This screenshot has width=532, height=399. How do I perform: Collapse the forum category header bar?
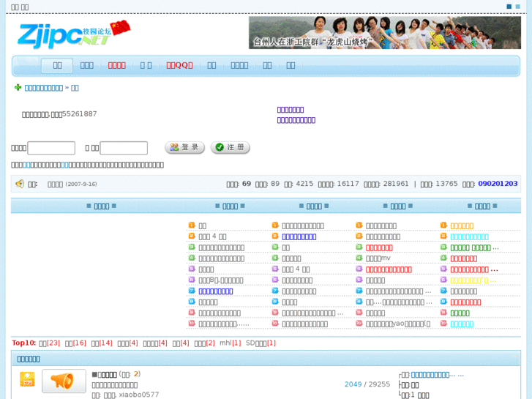[515, 357]
